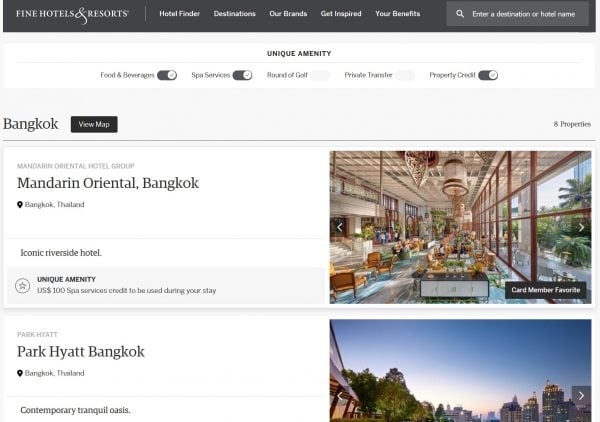
Task: Expand the Get Inspired menu
Action: pos(341,15)
